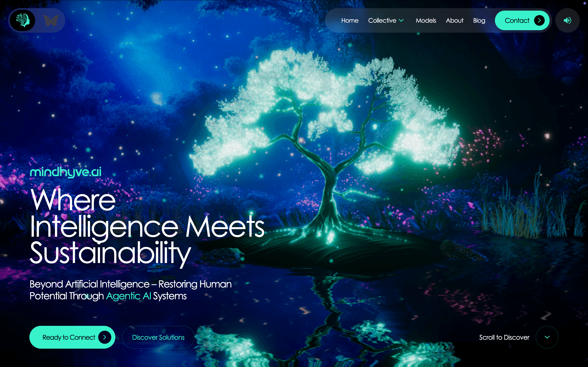Click the mindhyve.ai wordmark logo

click(65, 172)
